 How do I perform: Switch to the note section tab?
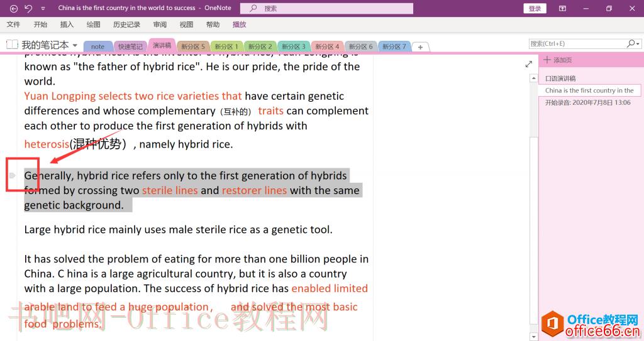click(x=97, y=46)
